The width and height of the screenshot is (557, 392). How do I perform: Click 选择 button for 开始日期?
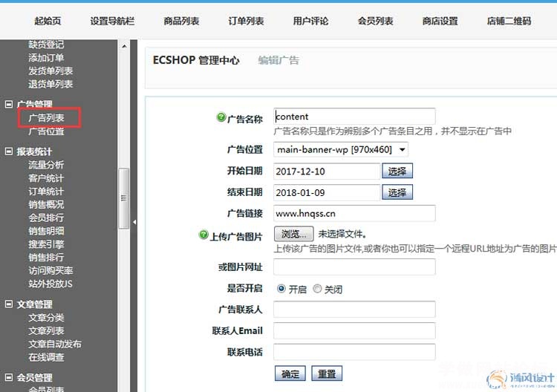397,171
